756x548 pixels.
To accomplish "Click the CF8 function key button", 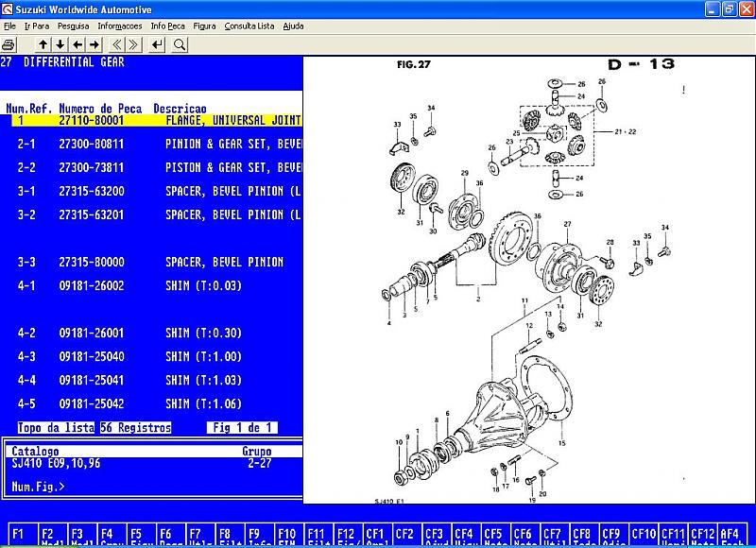I will coord(585,535).
